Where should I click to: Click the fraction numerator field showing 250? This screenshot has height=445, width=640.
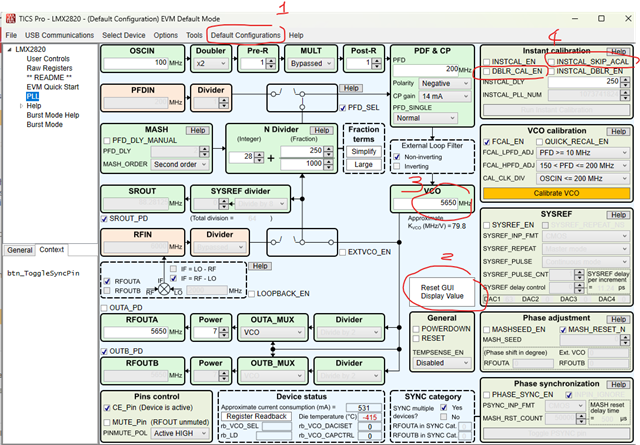point(302,151)
